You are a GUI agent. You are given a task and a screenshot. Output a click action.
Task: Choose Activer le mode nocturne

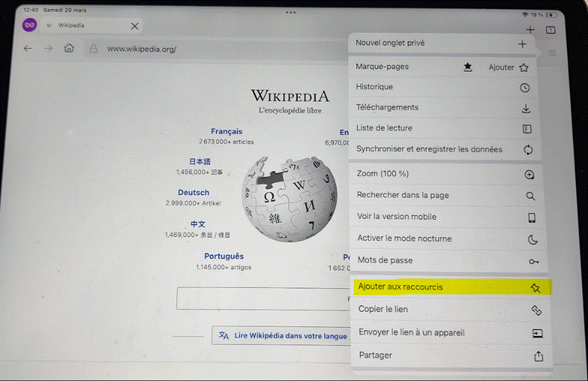click(x=448, y=238)
